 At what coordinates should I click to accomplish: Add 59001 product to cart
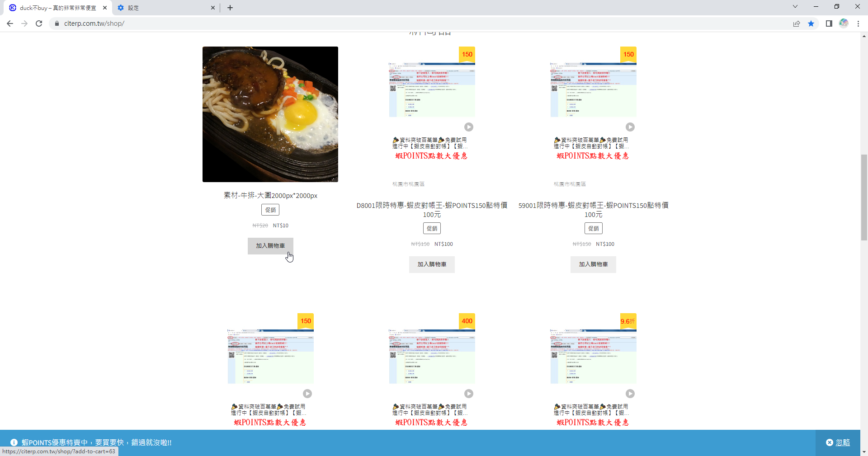[593, 264]
